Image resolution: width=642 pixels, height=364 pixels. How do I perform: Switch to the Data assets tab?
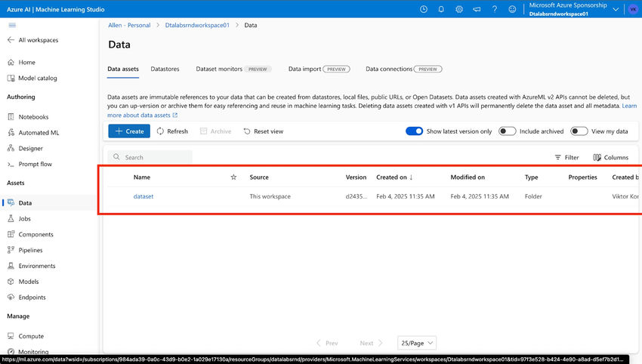(x=123, y=69)
